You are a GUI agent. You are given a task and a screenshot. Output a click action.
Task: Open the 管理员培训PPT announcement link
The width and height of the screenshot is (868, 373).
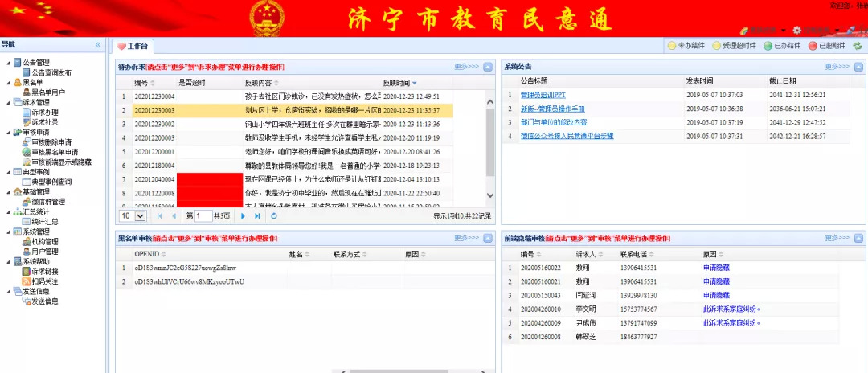(x=543, y=95)
